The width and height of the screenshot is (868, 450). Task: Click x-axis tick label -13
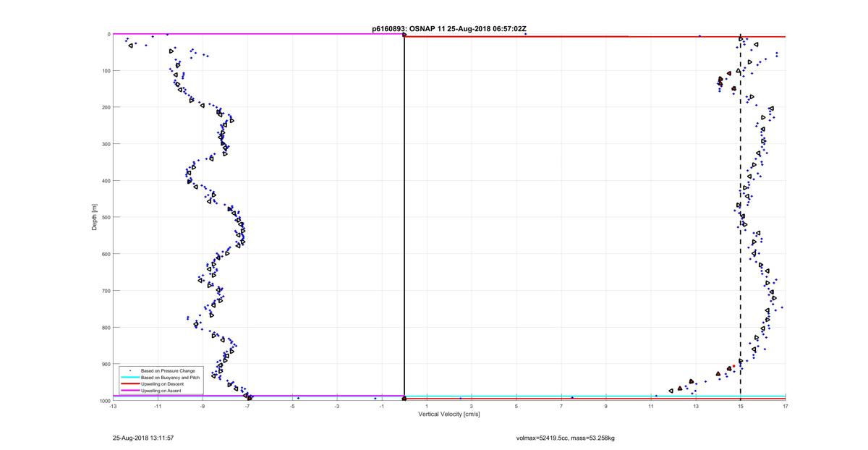click(113, 406)
